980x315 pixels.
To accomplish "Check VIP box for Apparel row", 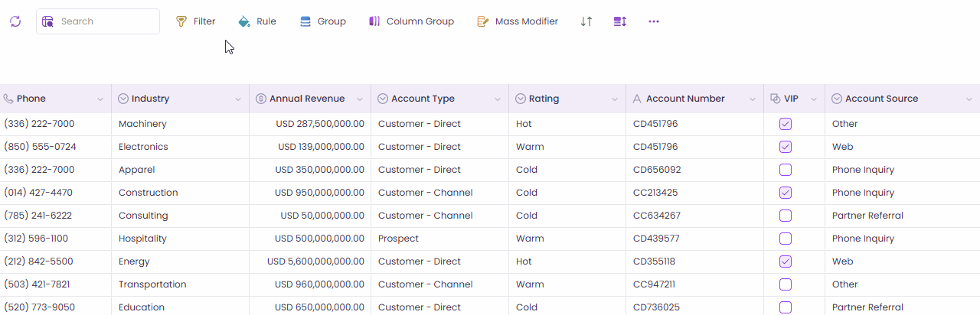I will (x=786, y=170).
